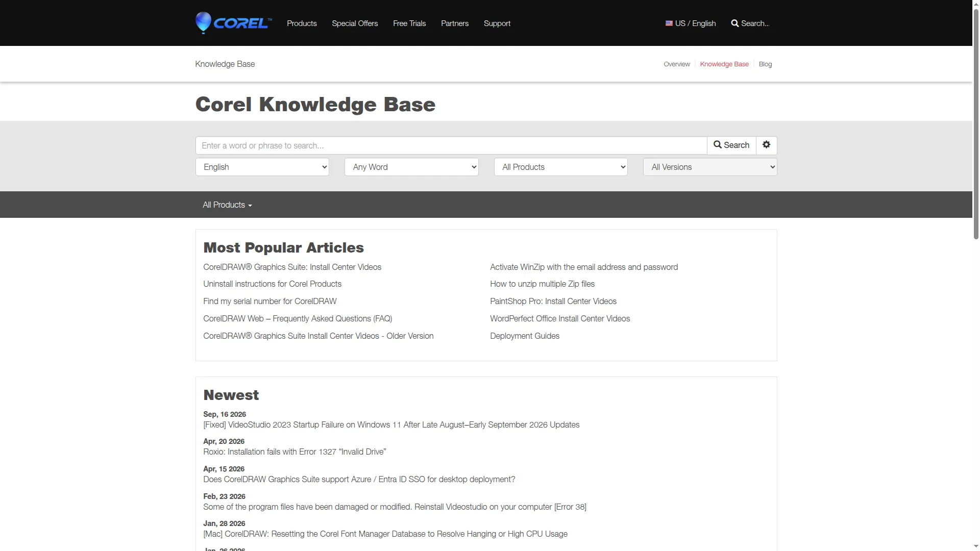Click the Feb, 23 2026 date

(x=224, y=496)
